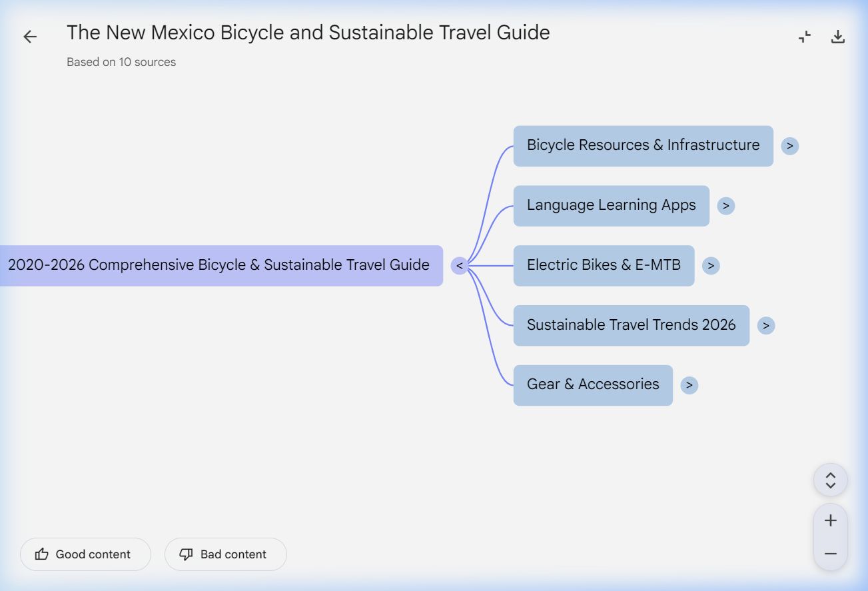Click the back arrow icon
The height and width of the screenshot is (591, 868).
tap(30, 37)
